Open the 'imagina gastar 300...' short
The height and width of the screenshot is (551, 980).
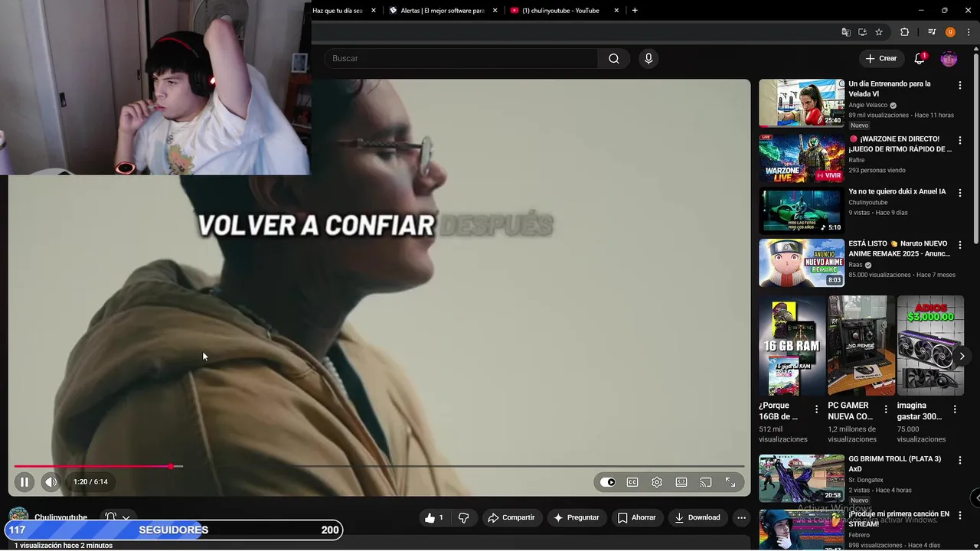click(x=930, y=346)
